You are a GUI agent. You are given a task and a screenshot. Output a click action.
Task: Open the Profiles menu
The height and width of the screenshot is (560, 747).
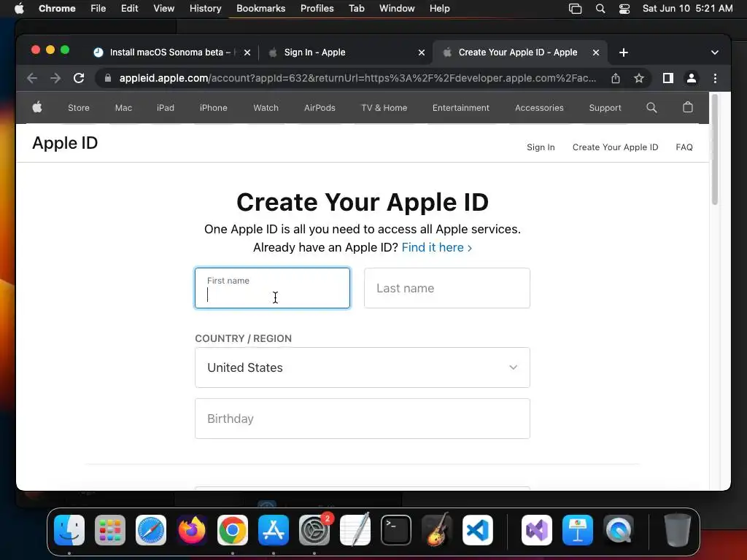coord(317,9)
